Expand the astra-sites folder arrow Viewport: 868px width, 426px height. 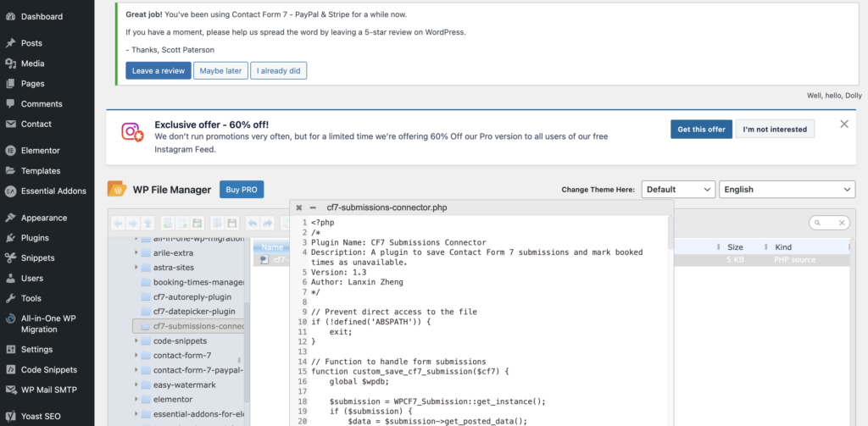[136, 268]
